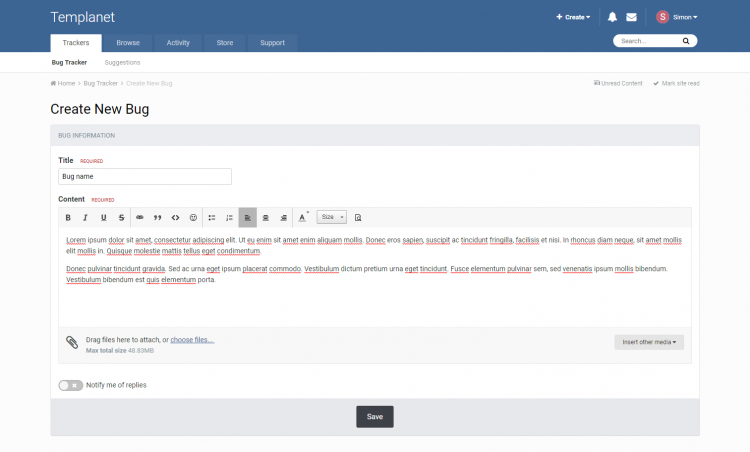This screenshot has width=750, height=452.
Task: Insert a bulleted list
Action: coord(212,218)
